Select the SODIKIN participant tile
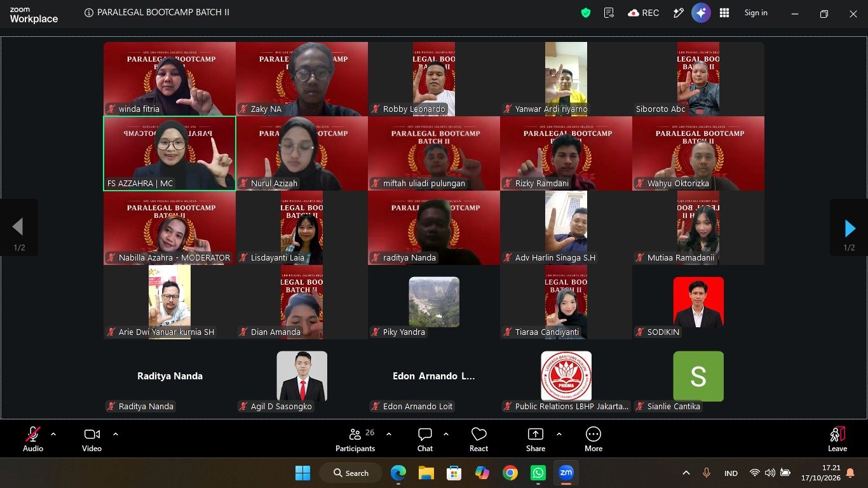This screenshot has height=488, width=868. point(698,302)
